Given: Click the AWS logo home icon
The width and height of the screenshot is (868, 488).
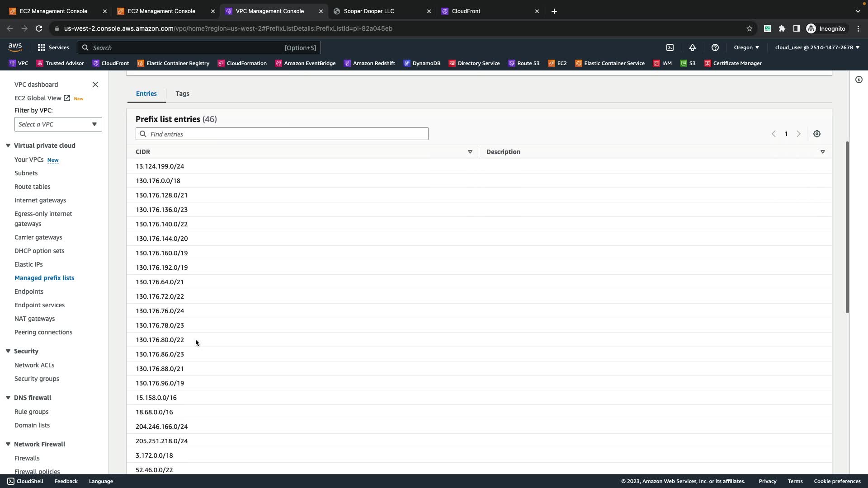Looking at the screenshot, I should [x=15, y=47].
